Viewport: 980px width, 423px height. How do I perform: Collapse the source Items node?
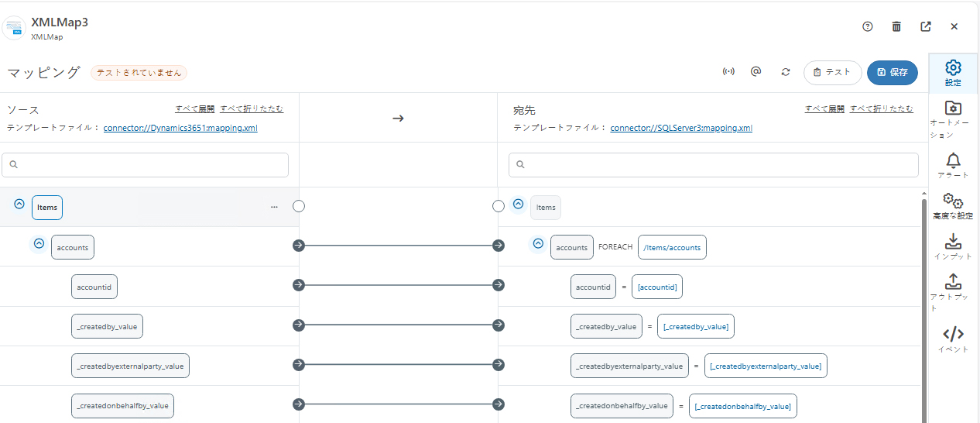19,205
